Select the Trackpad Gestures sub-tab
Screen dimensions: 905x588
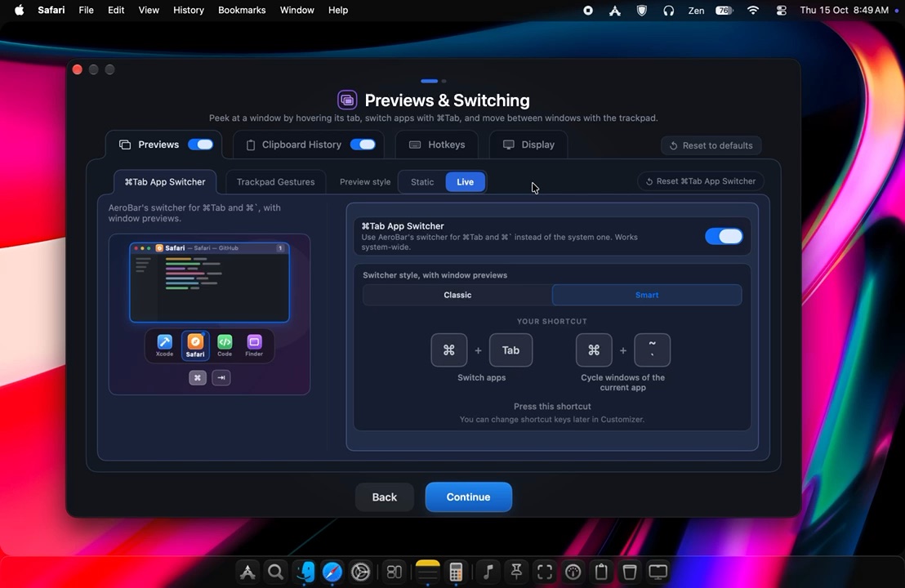pos(275,182)
